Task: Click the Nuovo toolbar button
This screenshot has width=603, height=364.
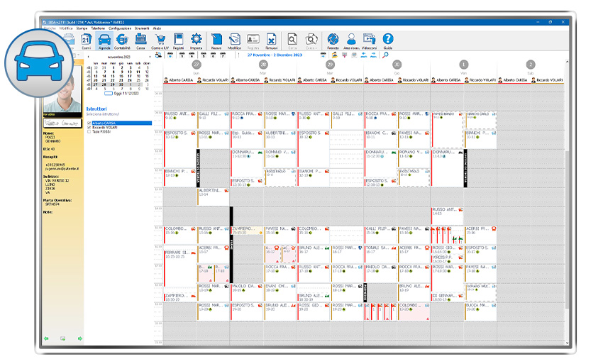Action: click(216, 40)
